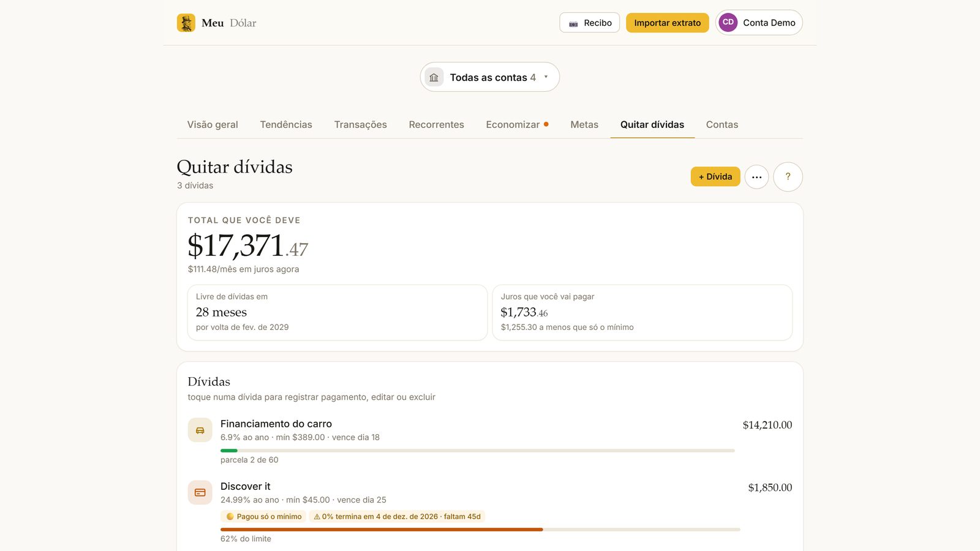Go to Transações tab

361,124
